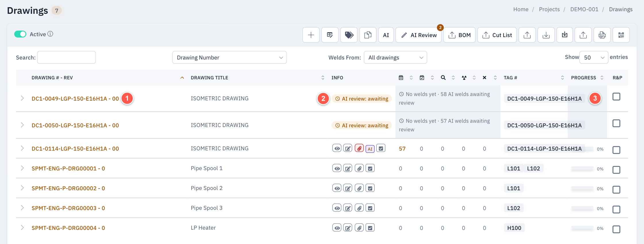
Task: Open the Drawing Number search field dropdown
Action: pos(229,57)
